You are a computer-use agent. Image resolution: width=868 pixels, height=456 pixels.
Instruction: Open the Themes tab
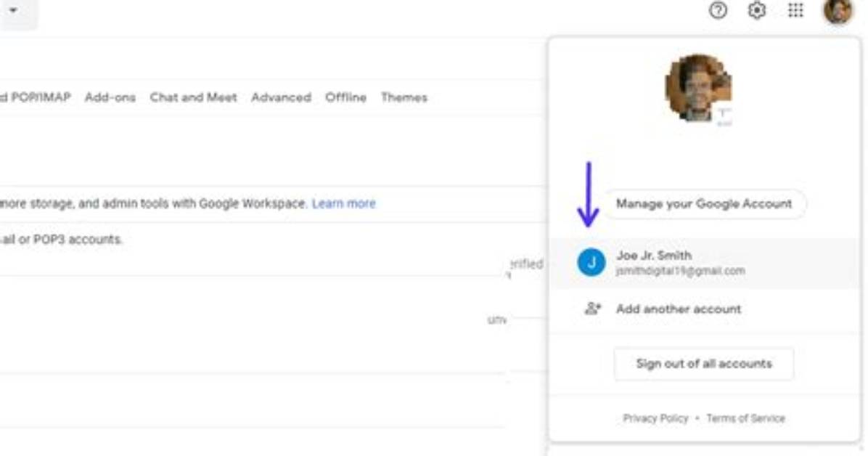coord(404,97)
